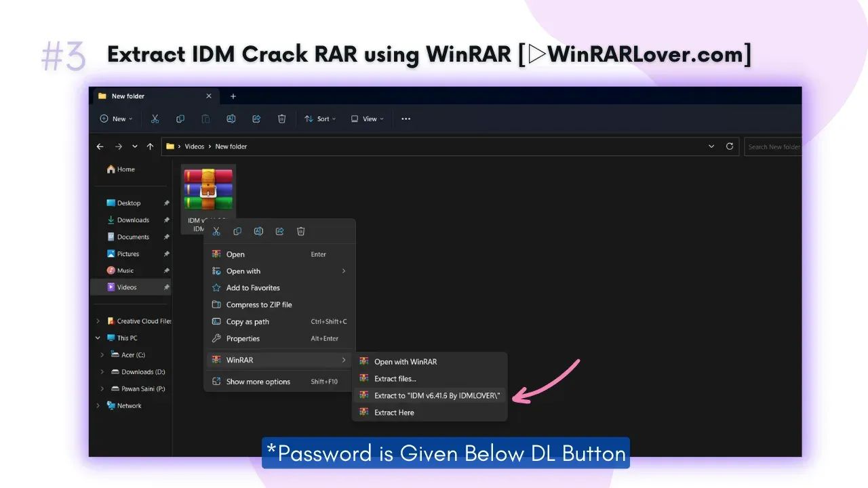Refresh the folder view
The height and width of the screenshot is (488, 868).
[x=730, y=146]
